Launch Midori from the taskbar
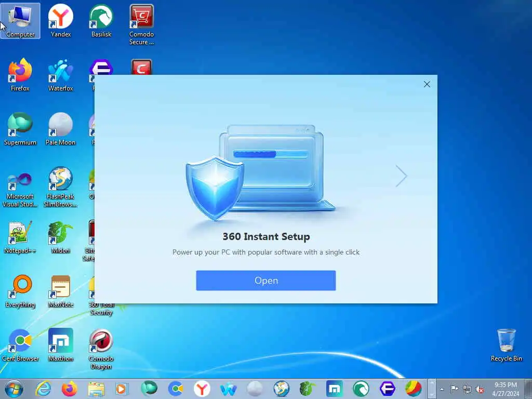532x399 pixels. pyautogui.click(x=308, y=389)
